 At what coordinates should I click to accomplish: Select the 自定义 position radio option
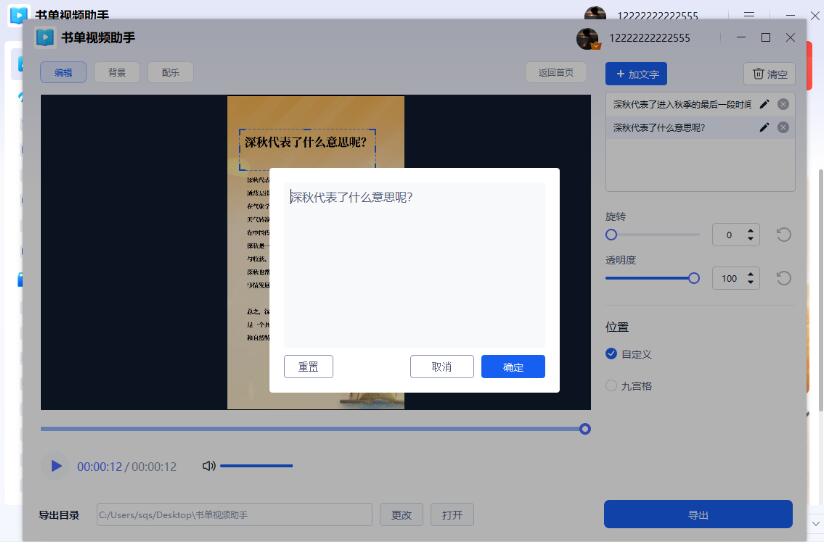pos(611,354)
